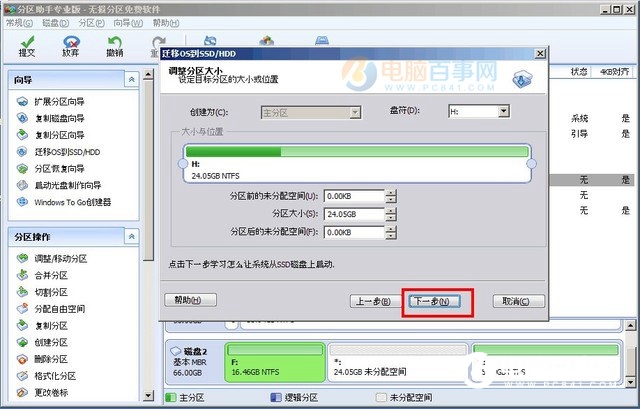Click the 撤销 (Undo) toolbar icon
The image size is (640, 409).
coord(115,46)
